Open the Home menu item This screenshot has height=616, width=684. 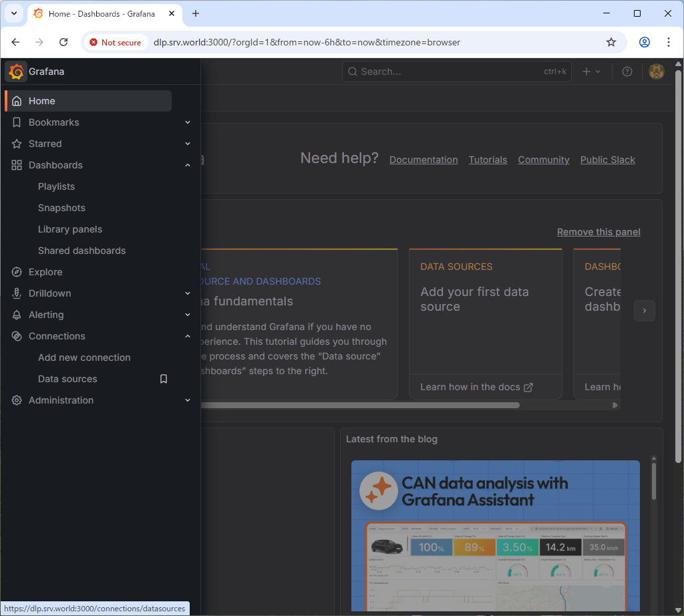88,101
